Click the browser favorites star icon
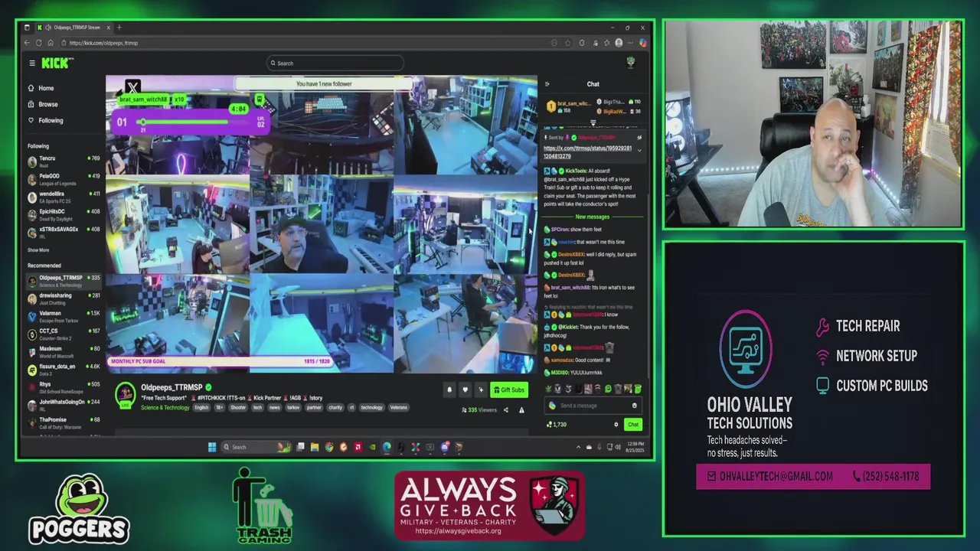 point(567,43)
